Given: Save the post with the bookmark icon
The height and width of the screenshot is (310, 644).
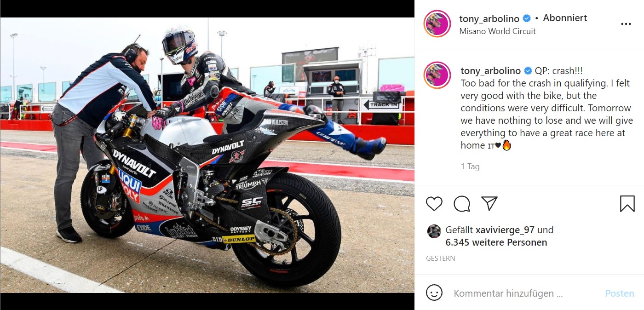Looking at the screenshot, I should point(627,203).
